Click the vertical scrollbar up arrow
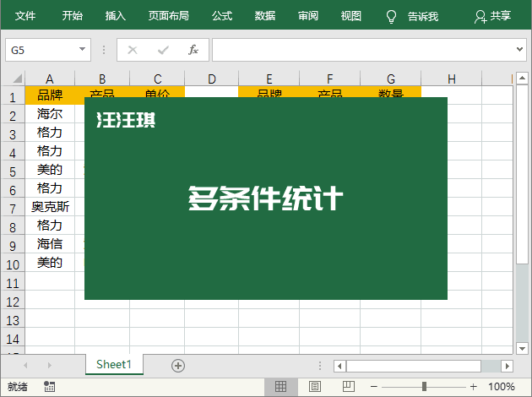The width and height of the screenshot is (532, 397). 522,78
